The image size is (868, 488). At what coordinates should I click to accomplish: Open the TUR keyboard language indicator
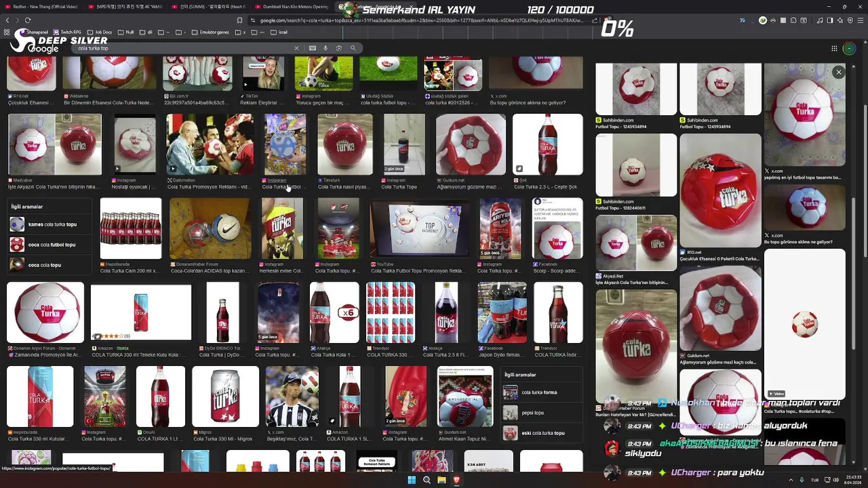pos(814,480)
